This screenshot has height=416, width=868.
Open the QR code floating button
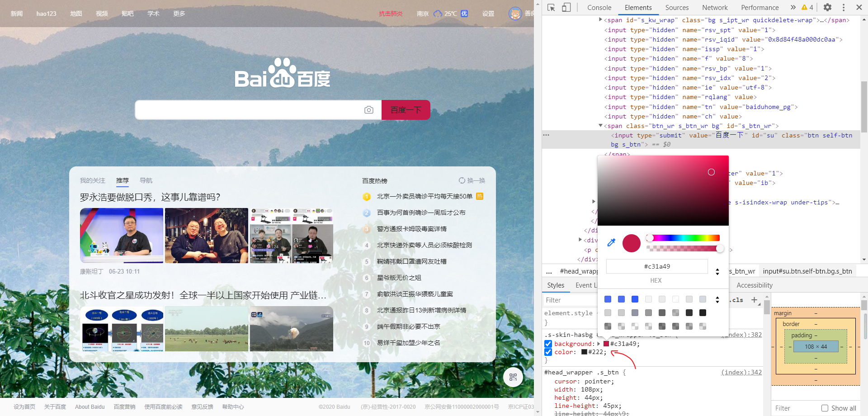pyautogui.click(x=513, y=377)
